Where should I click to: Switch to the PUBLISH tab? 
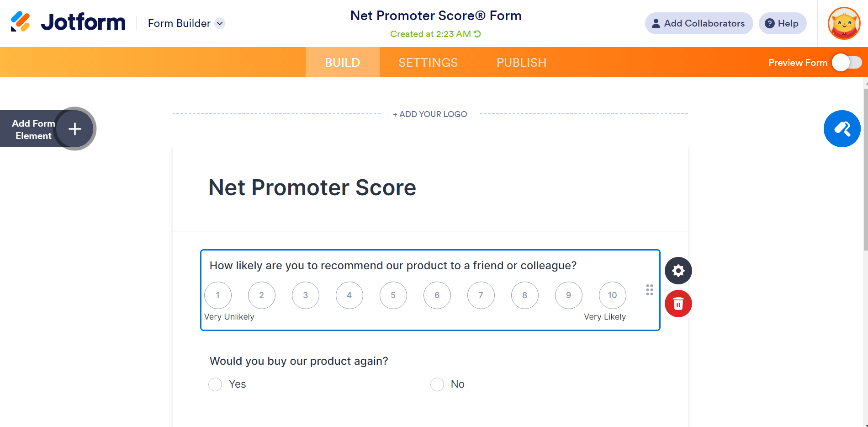click(x=521, y=63)
